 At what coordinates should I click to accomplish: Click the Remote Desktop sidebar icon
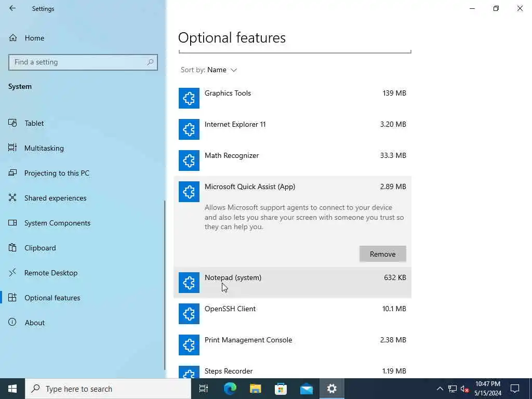pos(12,273)
